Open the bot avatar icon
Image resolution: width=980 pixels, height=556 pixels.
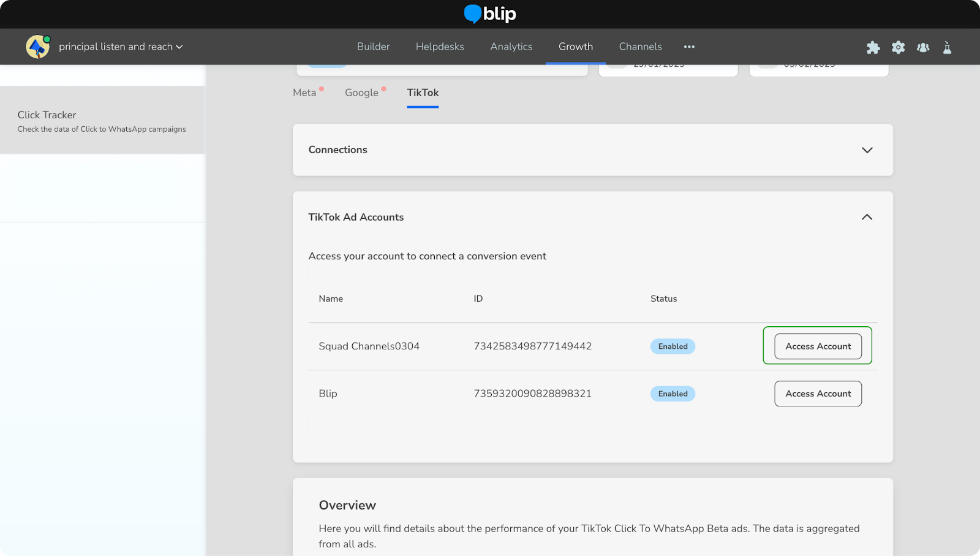38,47
